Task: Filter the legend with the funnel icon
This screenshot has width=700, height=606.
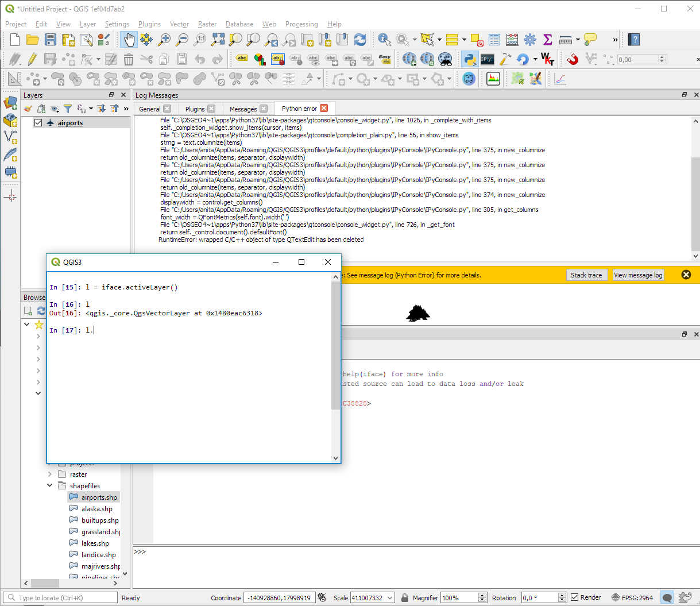Action: coord(68,109)
